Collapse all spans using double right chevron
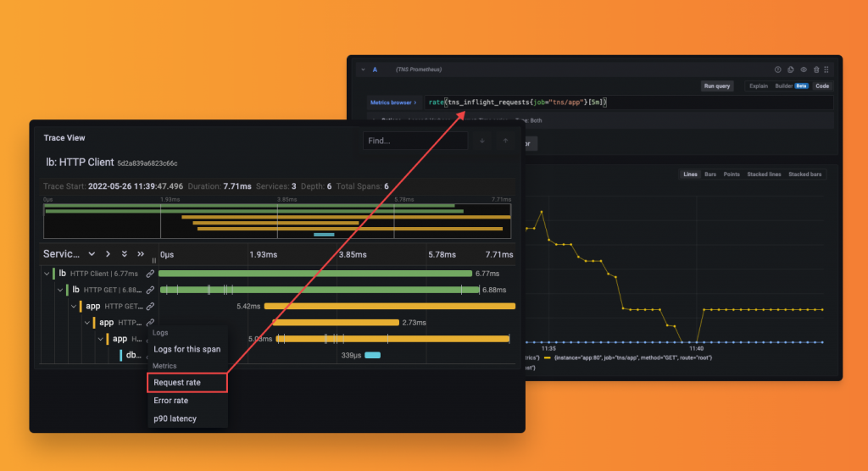 [141, 254]
